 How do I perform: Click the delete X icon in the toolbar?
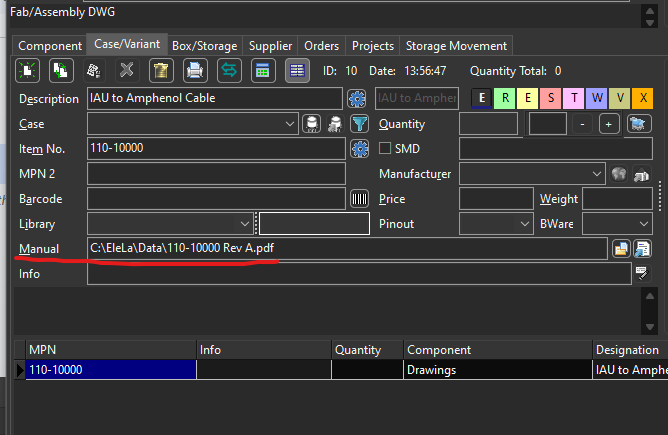pos(126,70)
